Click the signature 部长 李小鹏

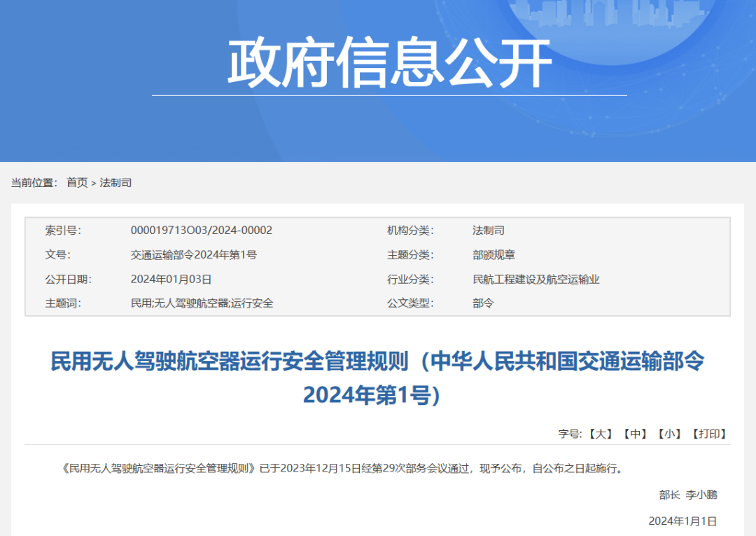click(x=688, y=495)
